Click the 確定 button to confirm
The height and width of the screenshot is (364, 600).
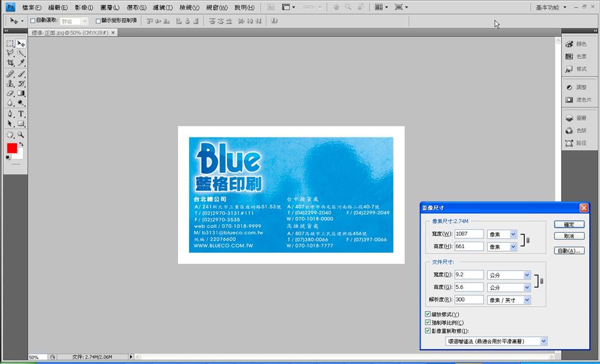point(569,224)
